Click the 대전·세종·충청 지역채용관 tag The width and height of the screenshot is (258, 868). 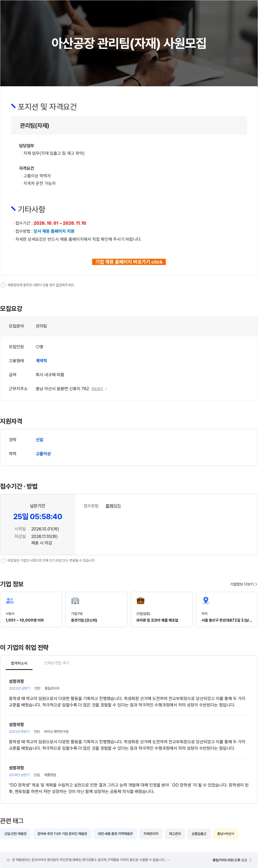coord(115,833)
